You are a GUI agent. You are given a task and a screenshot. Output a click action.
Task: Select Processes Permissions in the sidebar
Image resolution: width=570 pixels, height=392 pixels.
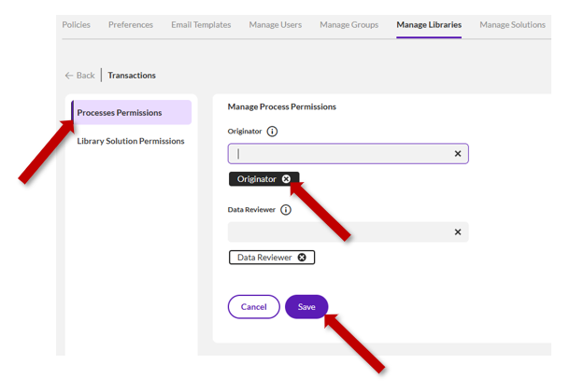pyautogui.click(x=120, y=113)
